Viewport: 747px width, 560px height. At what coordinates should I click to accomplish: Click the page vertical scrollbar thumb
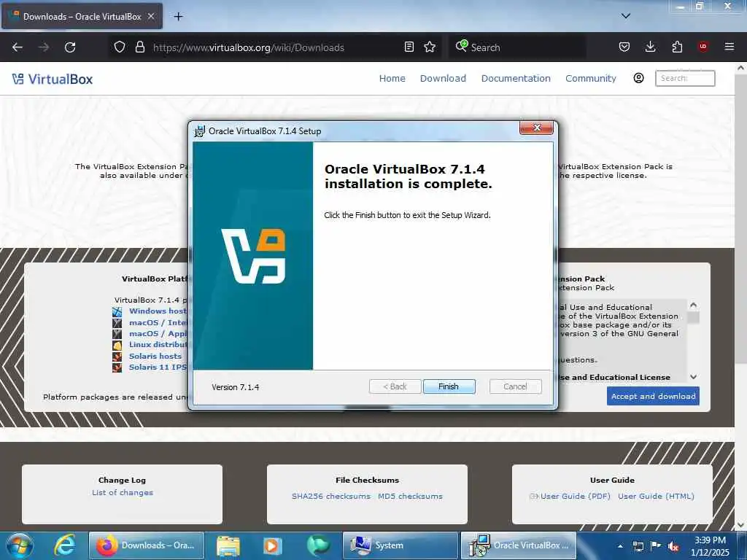(x=741, y=219)
